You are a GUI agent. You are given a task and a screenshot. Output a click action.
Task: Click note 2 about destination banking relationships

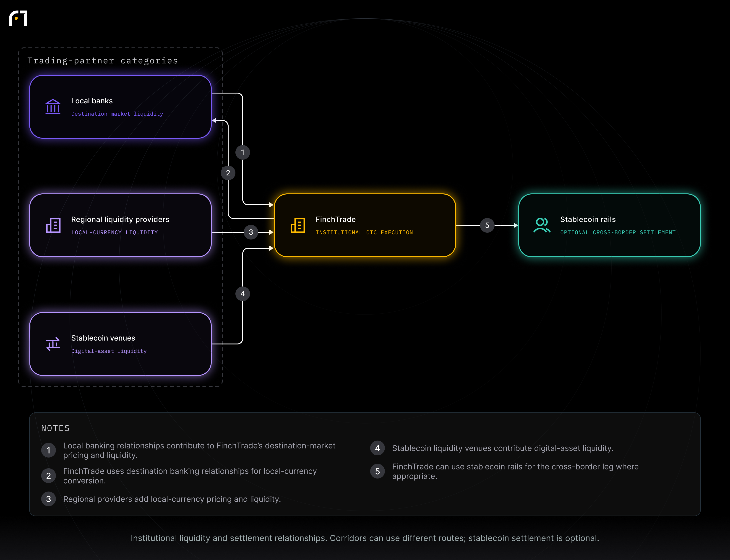[x=190, y=476]
